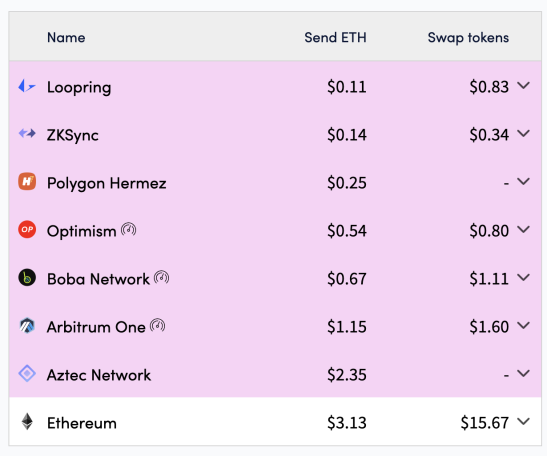This screenshot has width=547, height=456.
Task: Click the Ethereum diamond logo
Action: [x=27, y=421]
